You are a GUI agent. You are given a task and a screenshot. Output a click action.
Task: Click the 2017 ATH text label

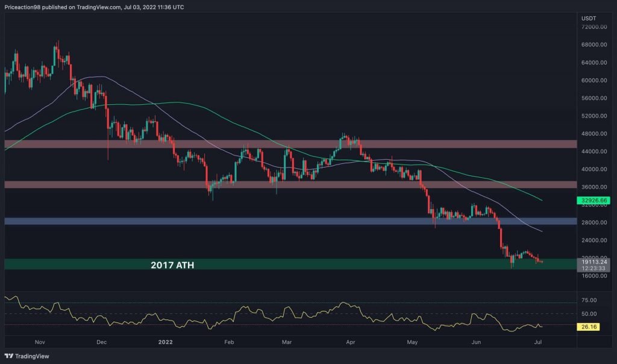click(x=173, y=265)
